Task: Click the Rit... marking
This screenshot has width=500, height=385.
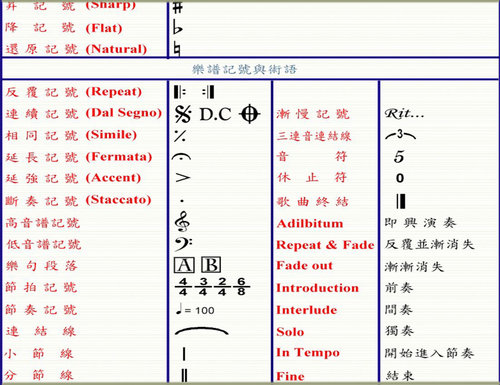Action: coord(404,114)
